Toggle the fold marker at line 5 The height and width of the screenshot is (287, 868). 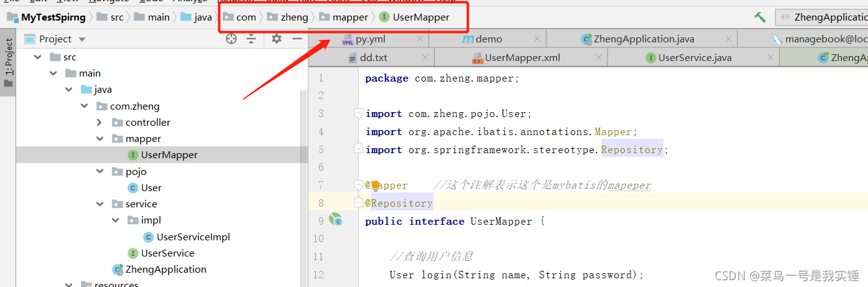(x=358, y=148)
